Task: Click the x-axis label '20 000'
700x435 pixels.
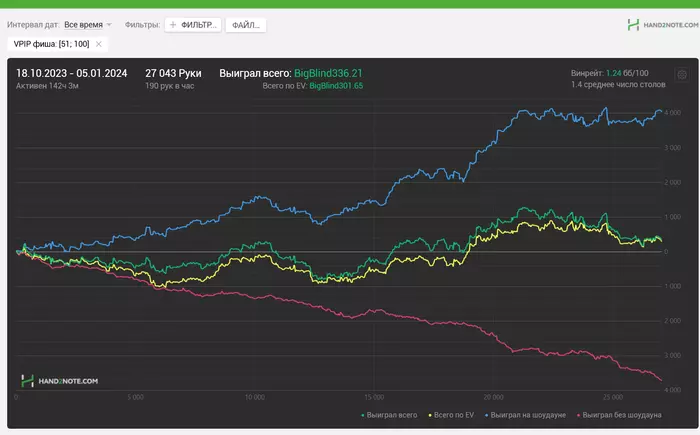Action: point(493,397)
